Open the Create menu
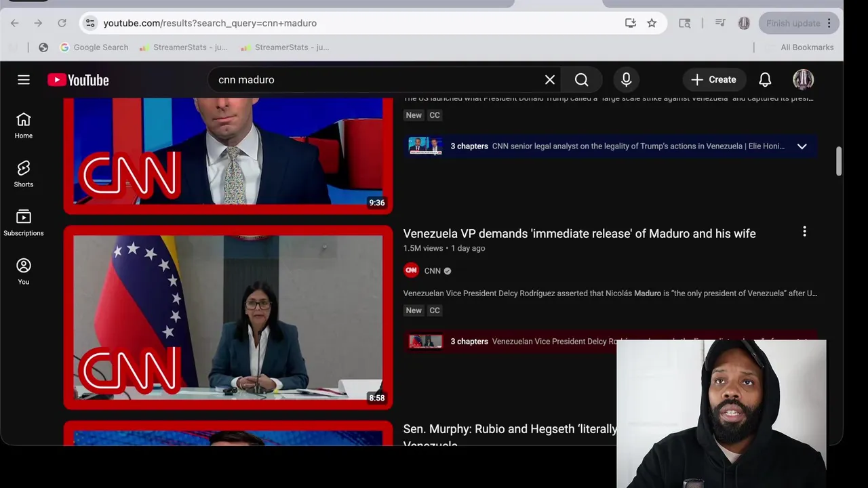Screen dimensions: 868x488 [713, 80]
